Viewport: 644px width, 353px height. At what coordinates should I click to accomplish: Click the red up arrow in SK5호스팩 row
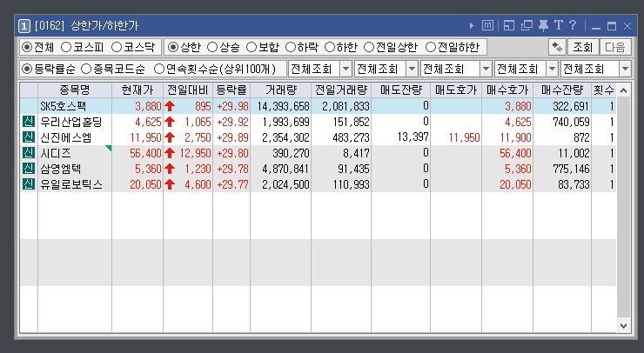coord(170,106)
